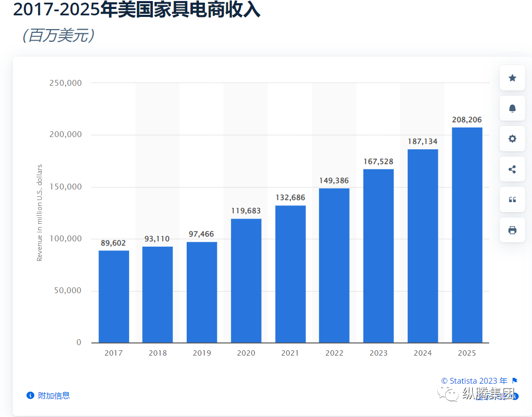This screenshot has height=417, width=532.
Task: Click the share icon on the right sidebar
Action: [x=512, y=169]
